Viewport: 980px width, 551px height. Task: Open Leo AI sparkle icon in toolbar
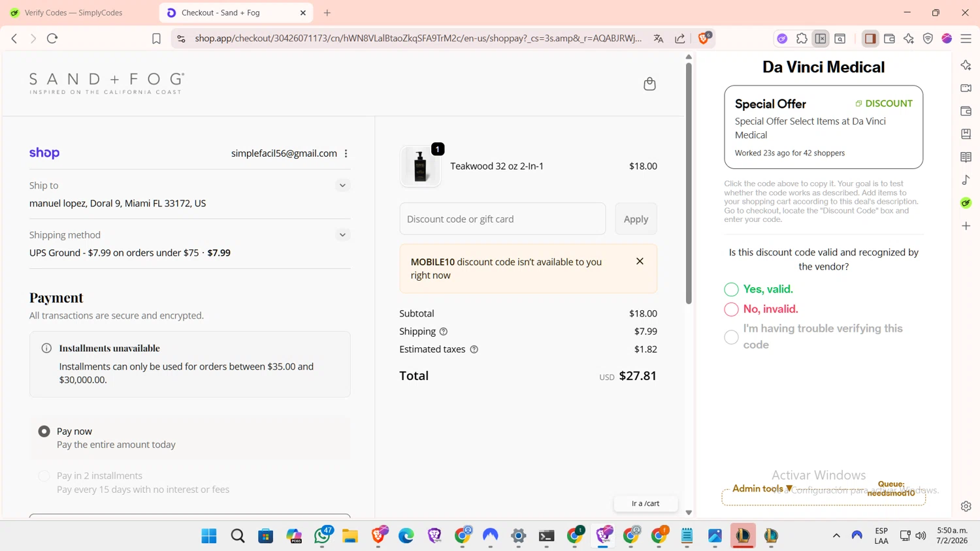[x=909, y=39]
